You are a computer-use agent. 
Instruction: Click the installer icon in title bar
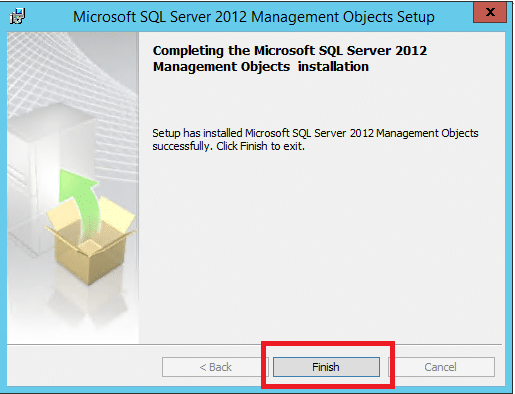coord(17,16)
